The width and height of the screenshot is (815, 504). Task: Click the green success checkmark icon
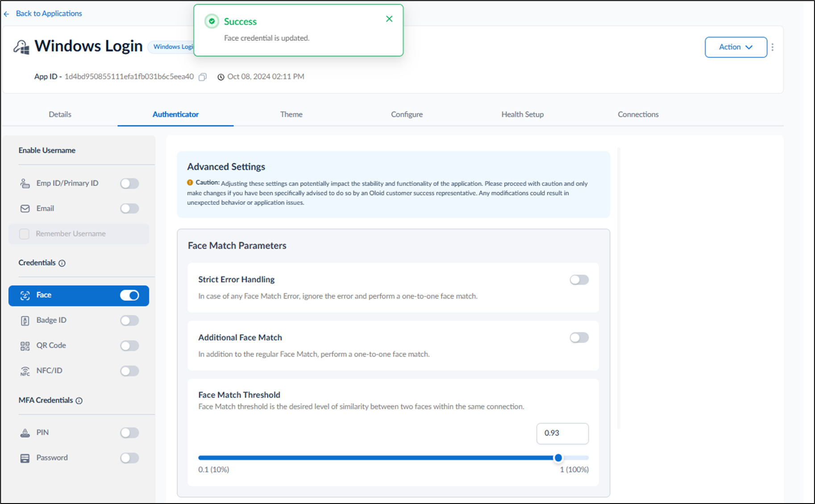tap(212, 21)
